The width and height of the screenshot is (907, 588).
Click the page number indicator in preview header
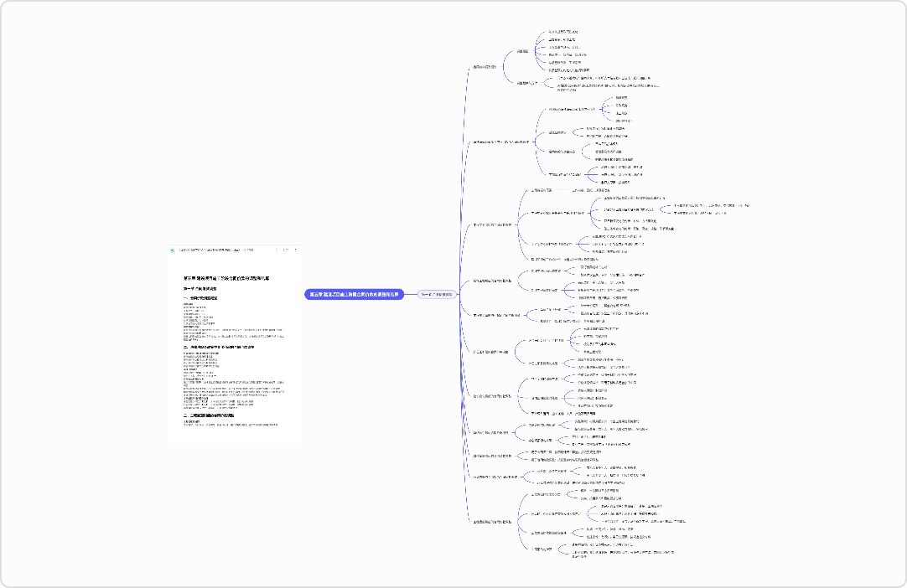click(285, 250)
